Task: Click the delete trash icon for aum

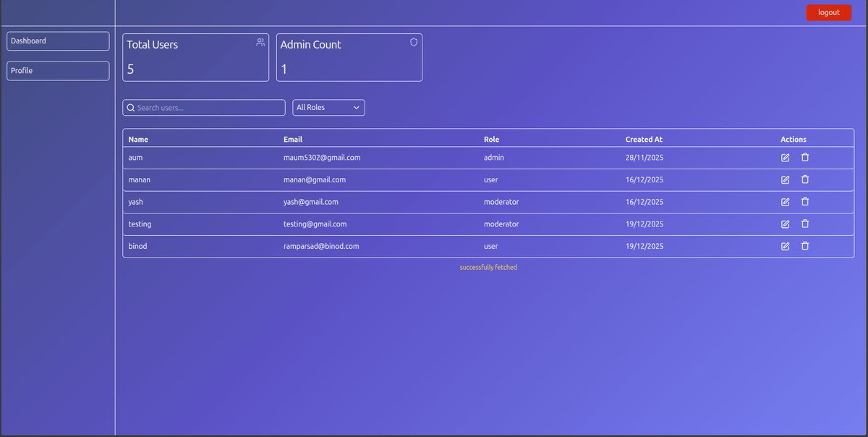Action: (x=805, y=157)
